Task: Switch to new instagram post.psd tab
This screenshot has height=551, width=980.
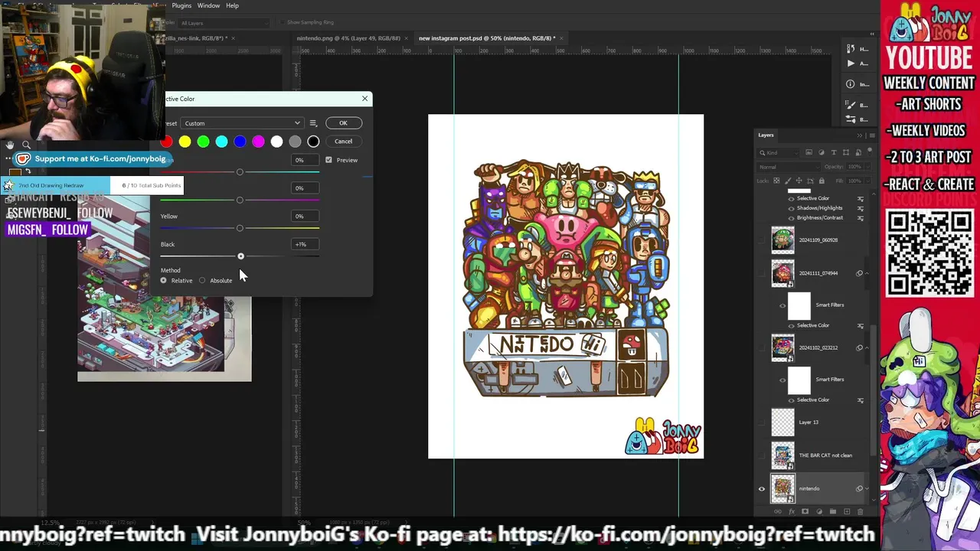Action: click(487, 38)
